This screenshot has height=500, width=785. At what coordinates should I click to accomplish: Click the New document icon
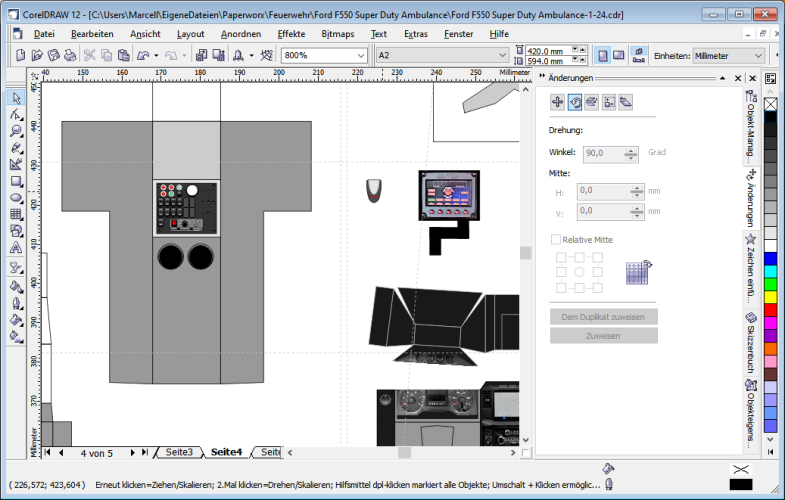coord(21,55)
